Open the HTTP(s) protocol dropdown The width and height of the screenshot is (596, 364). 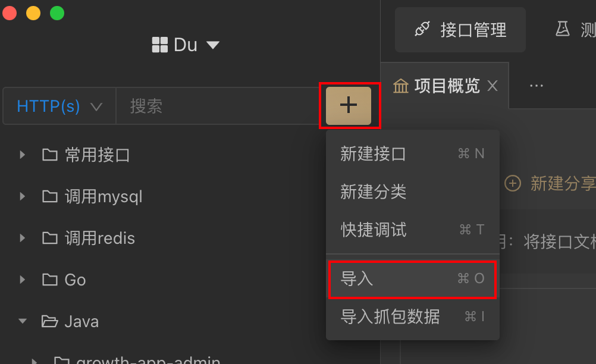[x=59, y=106]
